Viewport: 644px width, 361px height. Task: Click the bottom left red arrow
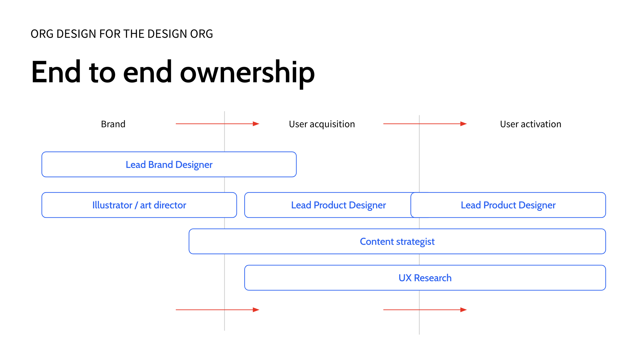click(201, 310)
